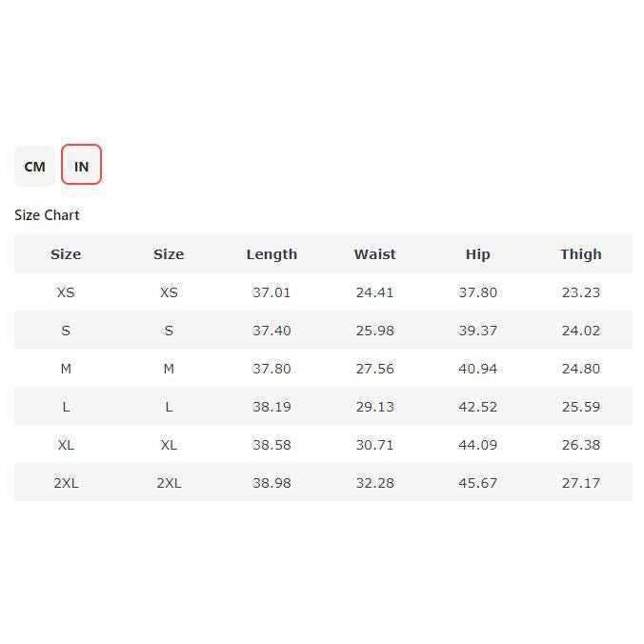Select the Thigh column header
This screenshot has height=644, width=644.
(580, 254)
